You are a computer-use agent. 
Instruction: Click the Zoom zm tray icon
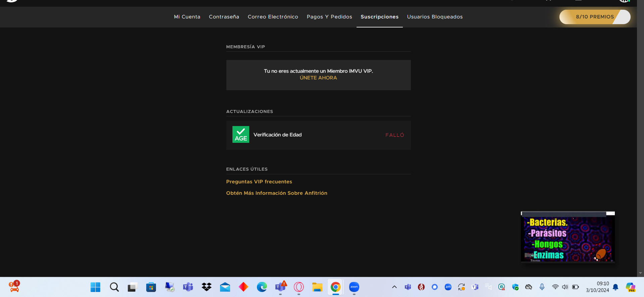point(448,287)
